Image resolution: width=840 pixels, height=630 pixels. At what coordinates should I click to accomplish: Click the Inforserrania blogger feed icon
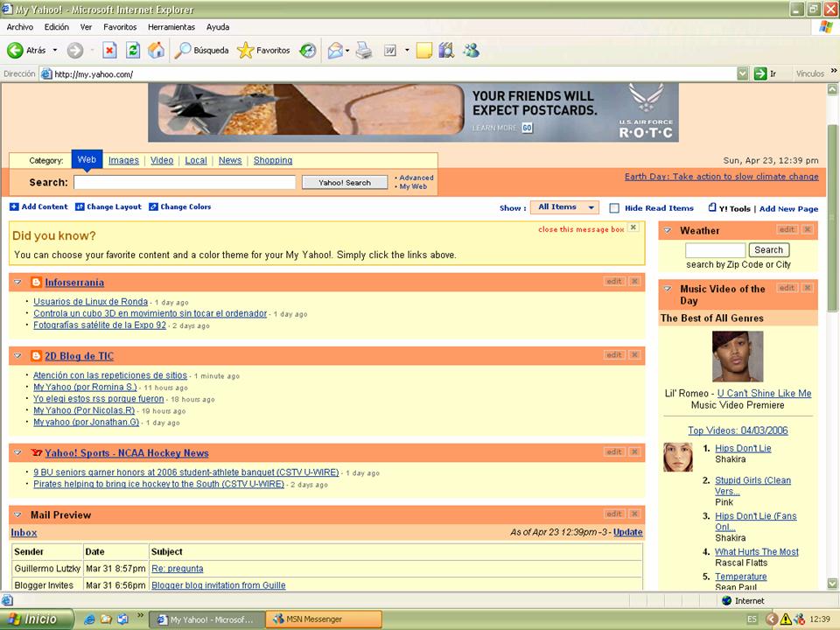point(36,283)
